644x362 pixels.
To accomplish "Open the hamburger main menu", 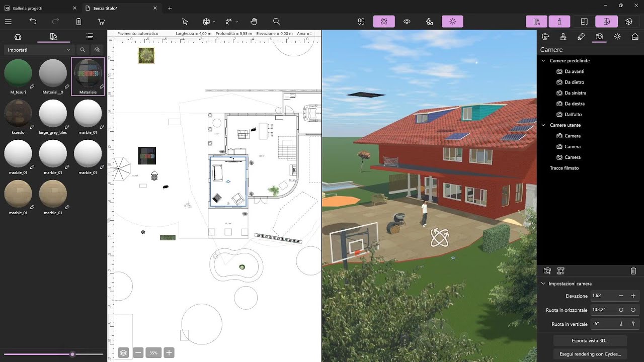I will coord(8,22).
